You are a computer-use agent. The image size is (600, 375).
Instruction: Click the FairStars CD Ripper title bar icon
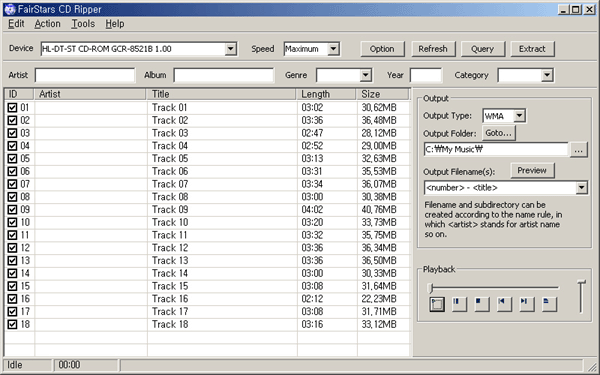(x=10, y=9)
